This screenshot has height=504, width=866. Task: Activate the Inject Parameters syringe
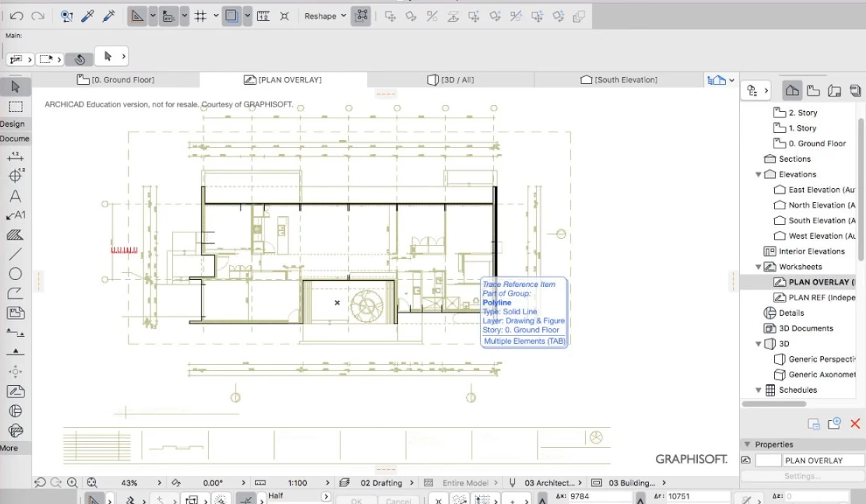point(108,15)
